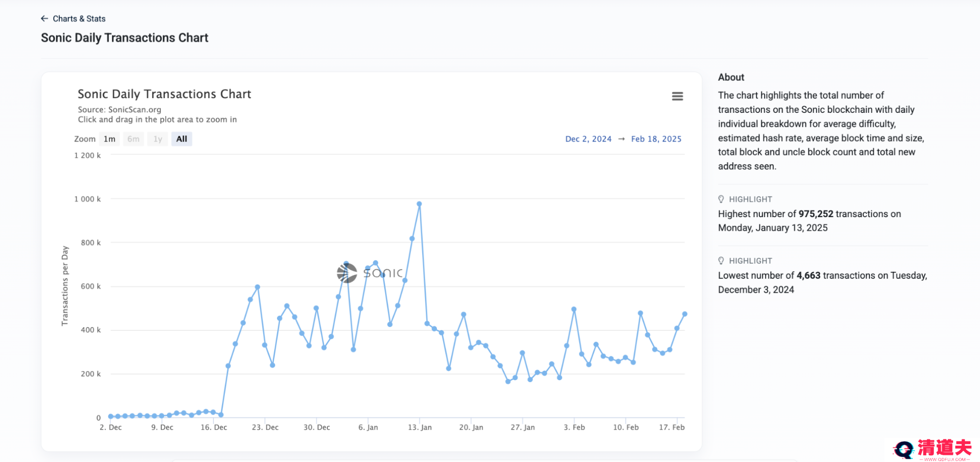Click the Monday, January 13, 2025 date text

pos(773,228)
